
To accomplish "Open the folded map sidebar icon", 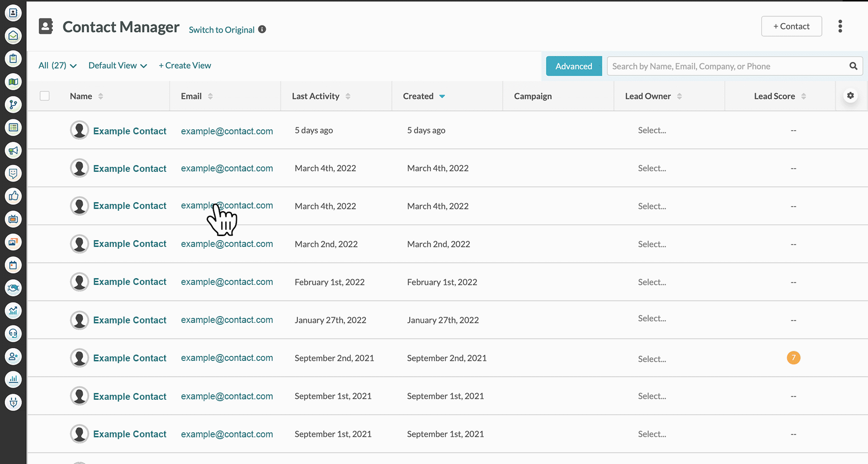I will point(13,82).
